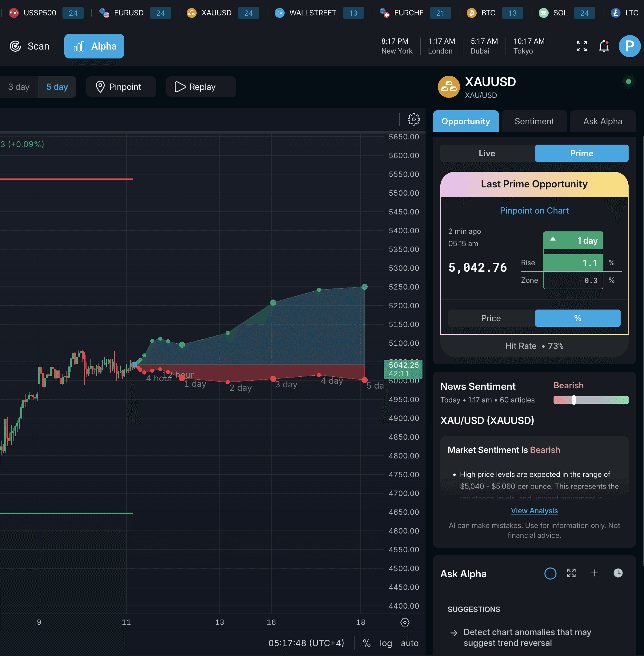644x656 pixels.
Task: Toggle auto price scaling
Action: [x=409, y=643]
